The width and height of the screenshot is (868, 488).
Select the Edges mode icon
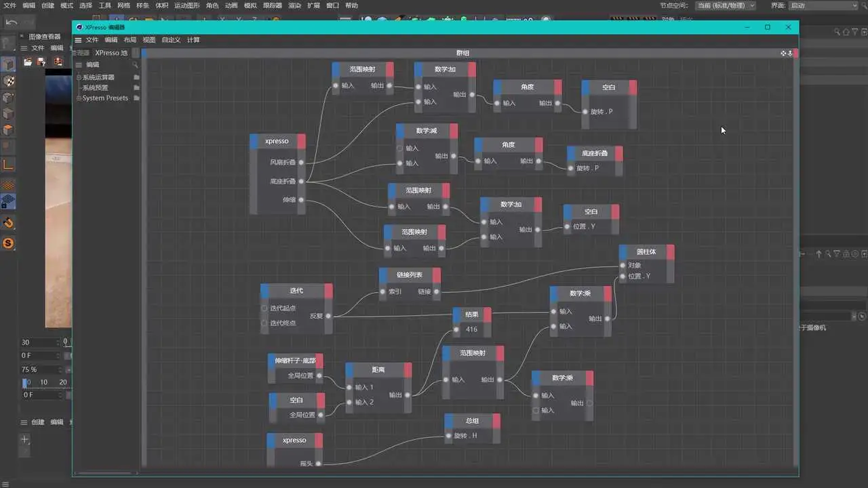9,113
